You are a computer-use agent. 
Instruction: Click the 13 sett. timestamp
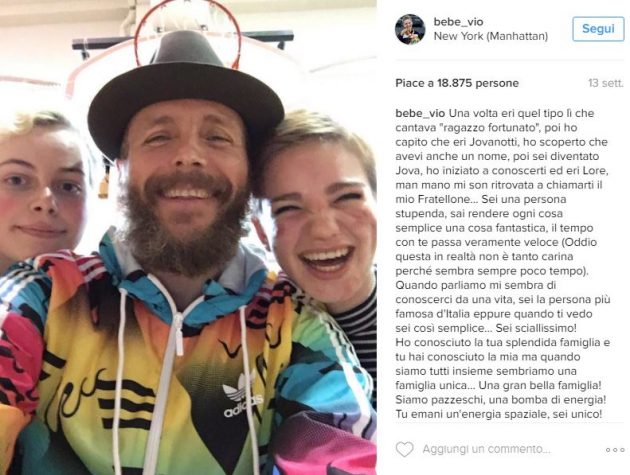click(606, 82)
